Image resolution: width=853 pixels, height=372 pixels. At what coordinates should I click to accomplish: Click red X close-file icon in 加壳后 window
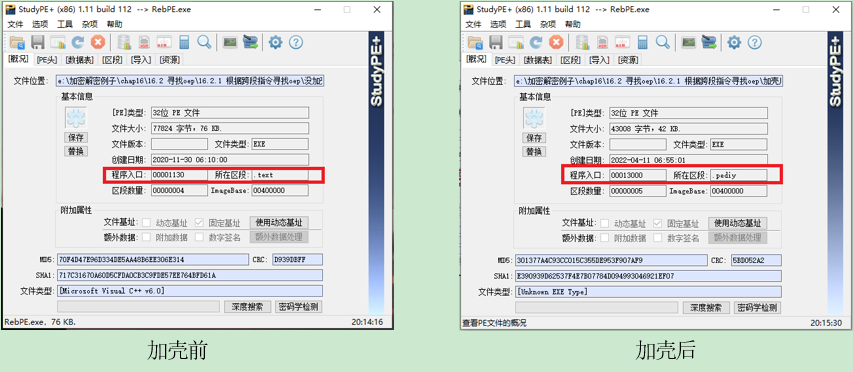pos(556,42)
